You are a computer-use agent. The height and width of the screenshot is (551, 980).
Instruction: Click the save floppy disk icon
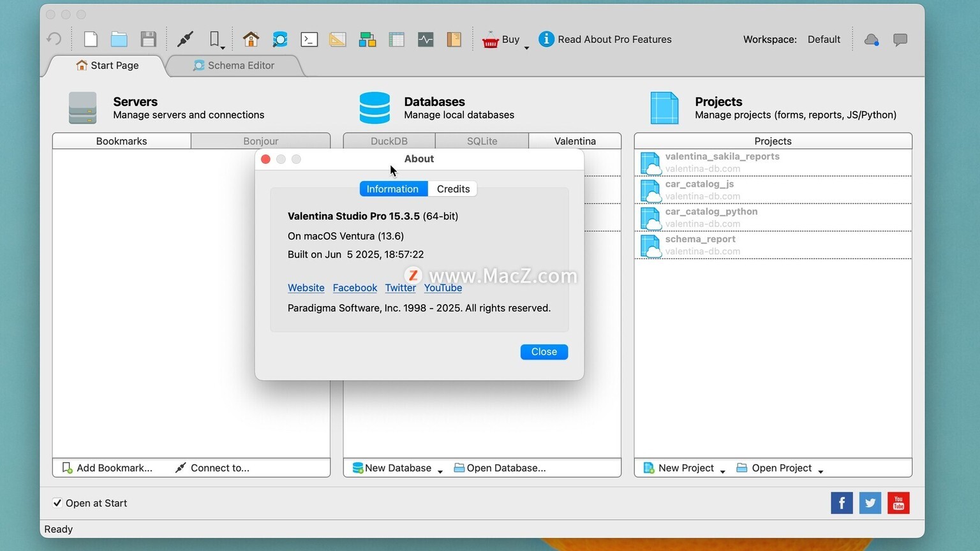pos(148,39)
